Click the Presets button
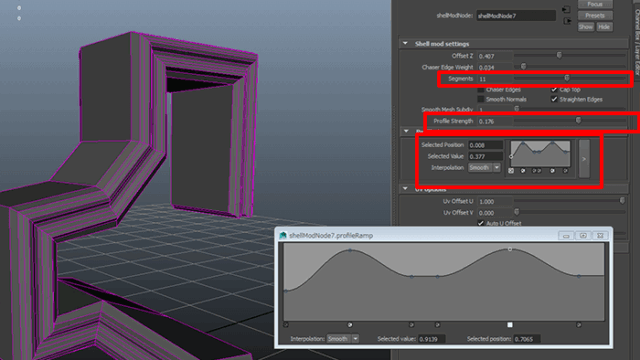 pyautogui.click(x=595, y=16)
